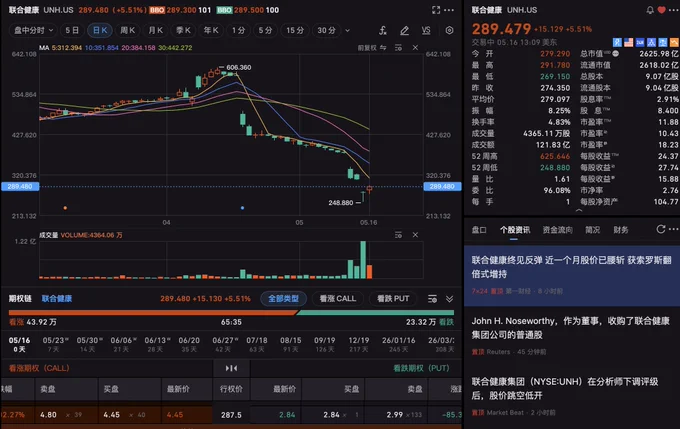Viewport: 680px width, 429px height.
Task: Select 全部类型 option type filter
Action: coord(284,298)
